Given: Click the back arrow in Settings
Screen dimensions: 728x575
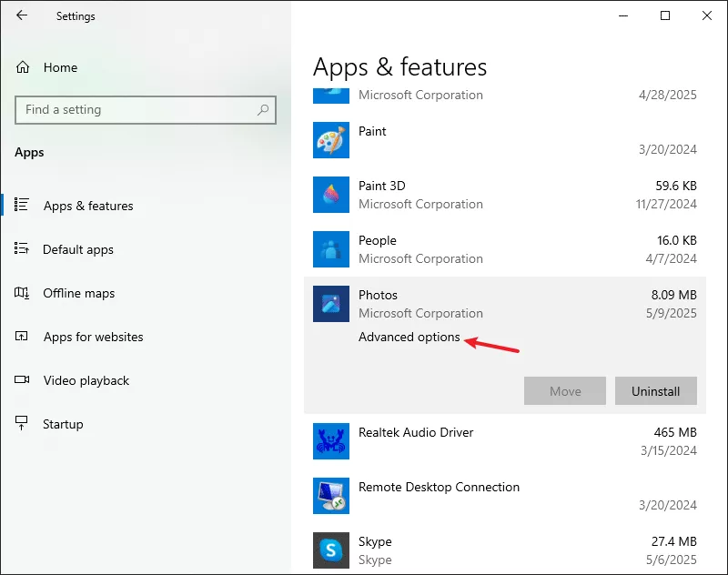Looking at the screenshot, I should pyautogui.click(x=21, y=15).
